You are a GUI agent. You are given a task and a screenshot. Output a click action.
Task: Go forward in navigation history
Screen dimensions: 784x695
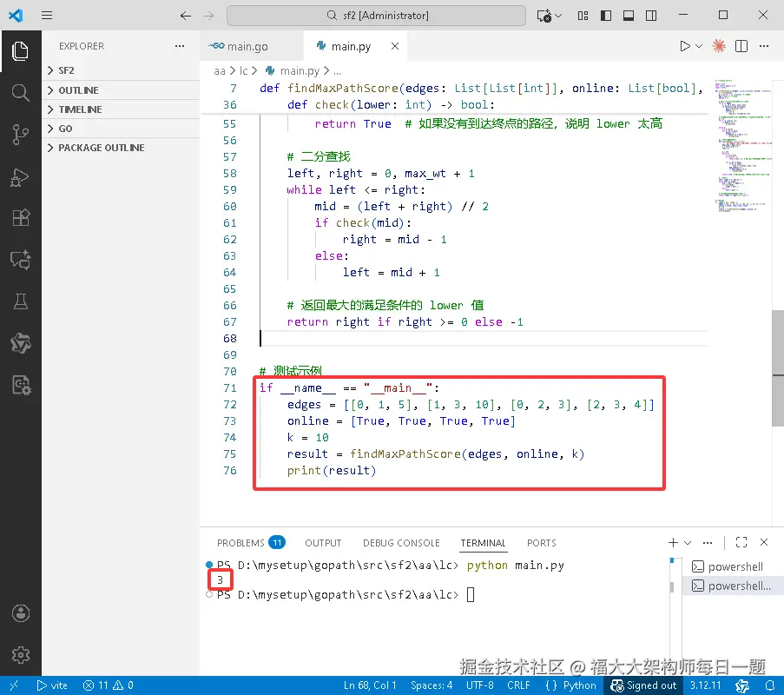(208, 16)
